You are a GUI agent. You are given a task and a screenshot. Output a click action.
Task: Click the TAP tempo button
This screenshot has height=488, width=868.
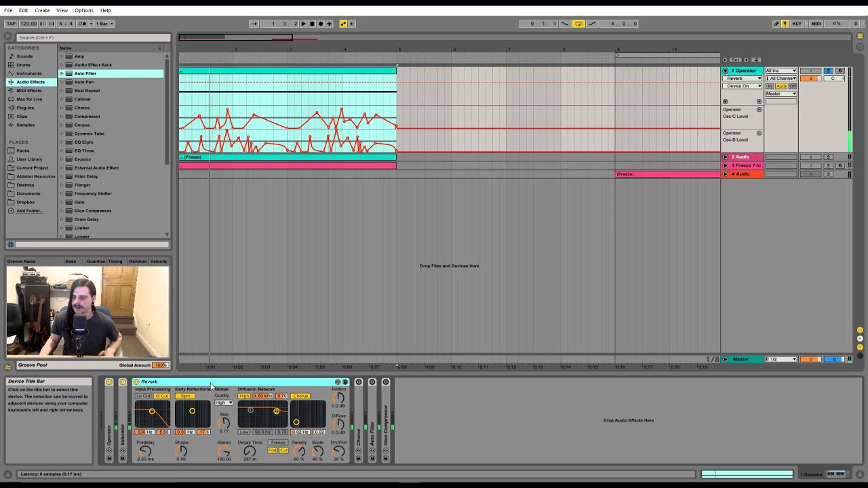coord(11,24)
